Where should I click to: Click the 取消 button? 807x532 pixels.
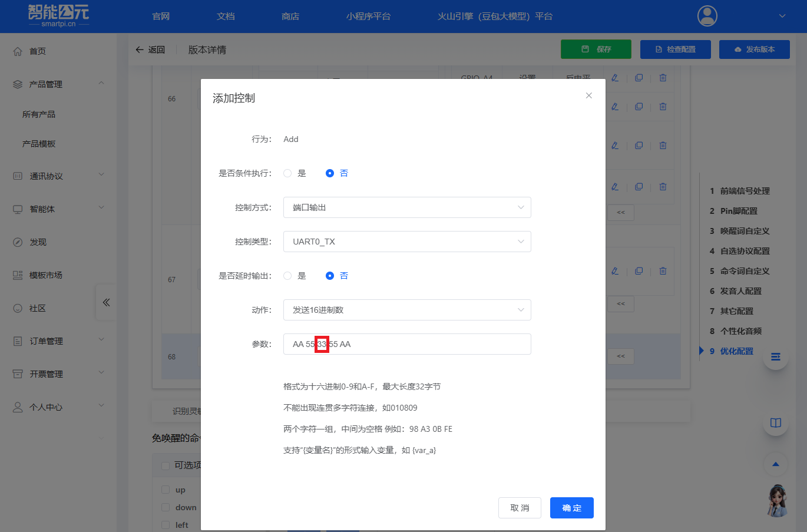[x=520, y=508]
